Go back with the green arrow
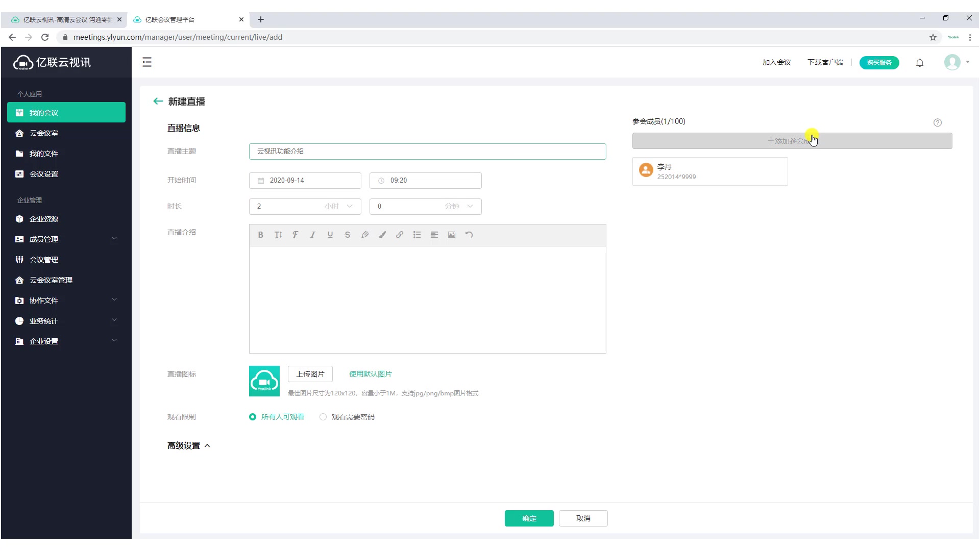The image size is (980, 551). tap(158, 101)
